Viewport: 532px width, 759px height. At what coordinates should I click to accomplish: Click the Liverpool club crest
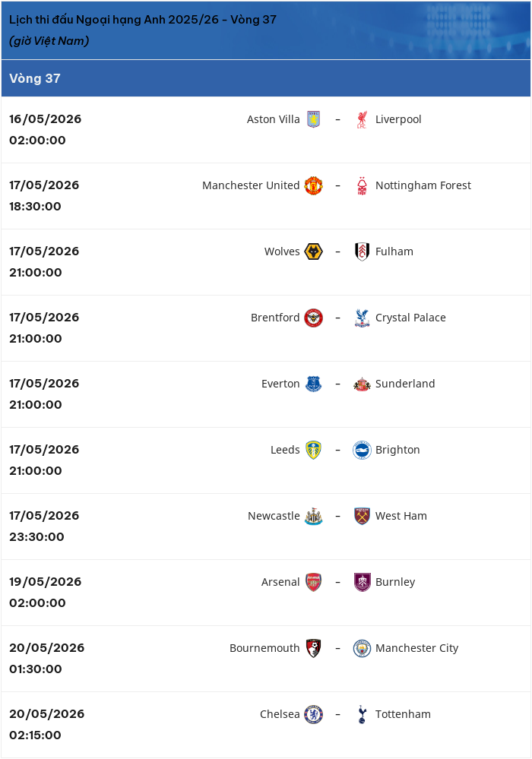pos(362,119)
